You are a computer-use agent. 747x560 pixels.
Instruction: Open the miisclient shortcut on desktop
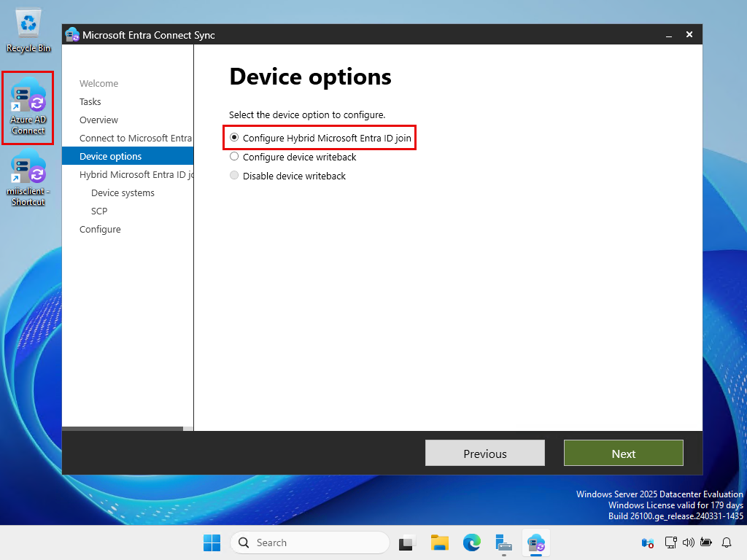[28, 178]
